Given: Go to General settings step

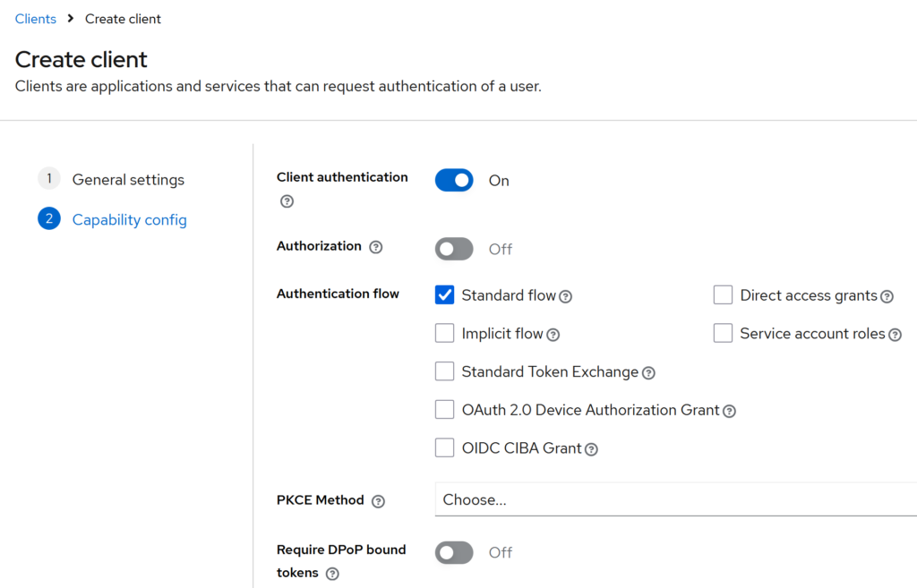Looking at the screenshot, I should 128,180.
